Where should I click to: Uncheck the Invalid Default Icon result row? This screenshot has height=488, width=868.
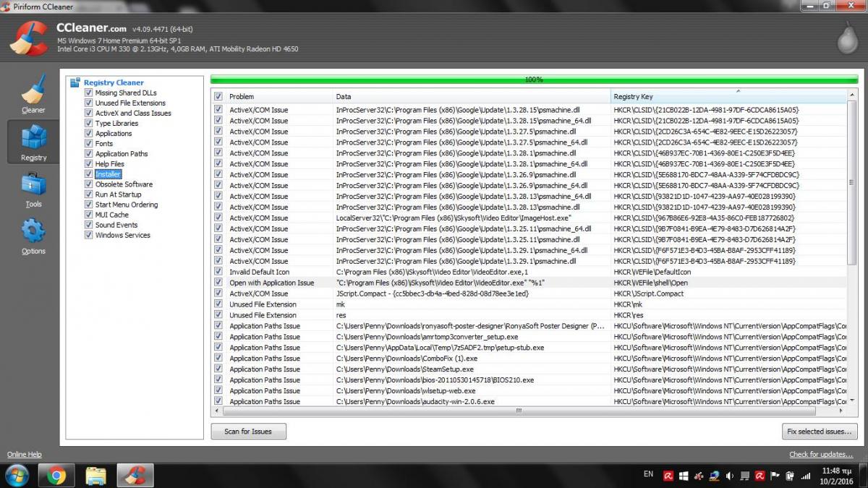[x=218, y=272]
